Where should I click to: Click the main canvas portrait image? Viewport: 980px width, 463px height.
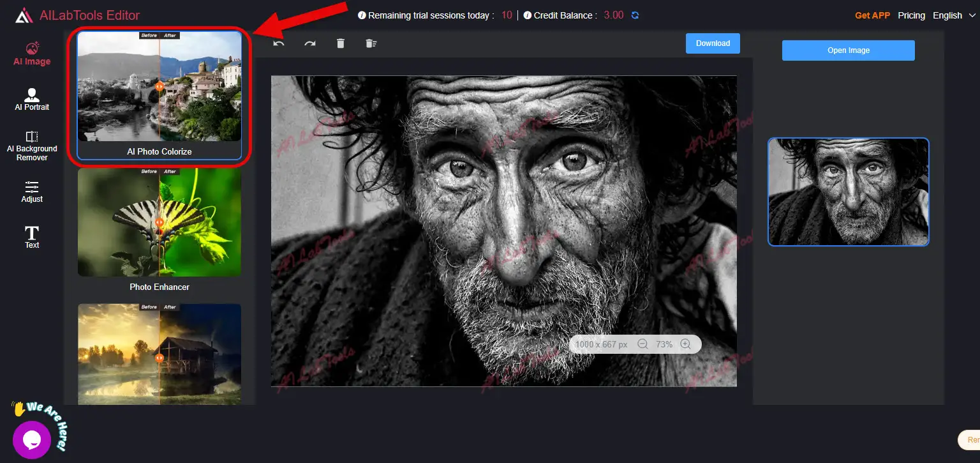click(x=504, y=231)
